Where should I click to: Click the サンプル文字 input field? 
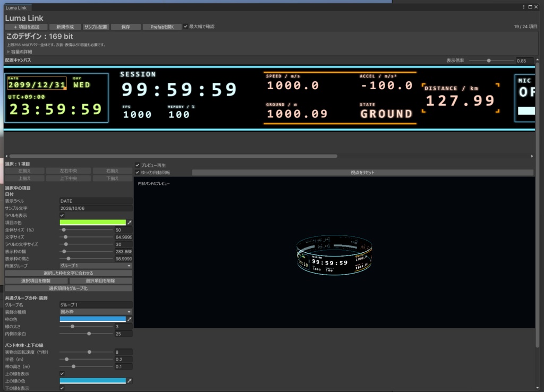[96, 208]
